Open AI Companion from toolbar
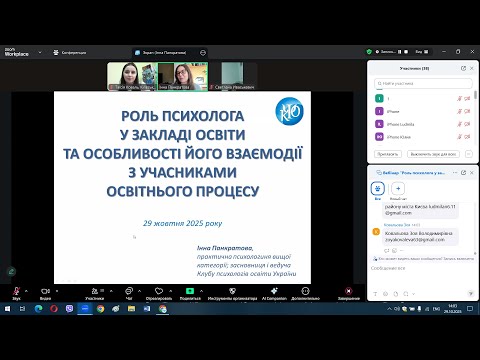The image size is (480, 360). [274, 293]
